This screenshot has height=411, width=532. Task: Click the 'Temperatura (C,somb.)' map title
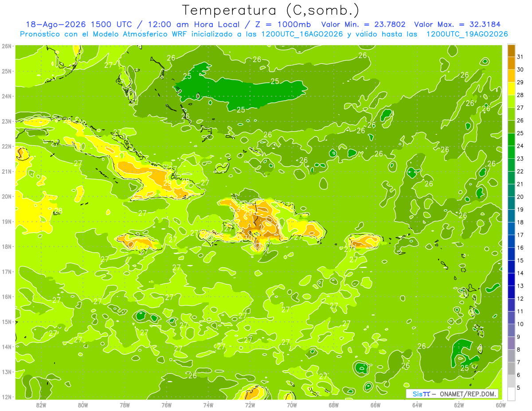click(x=271, y=10)
